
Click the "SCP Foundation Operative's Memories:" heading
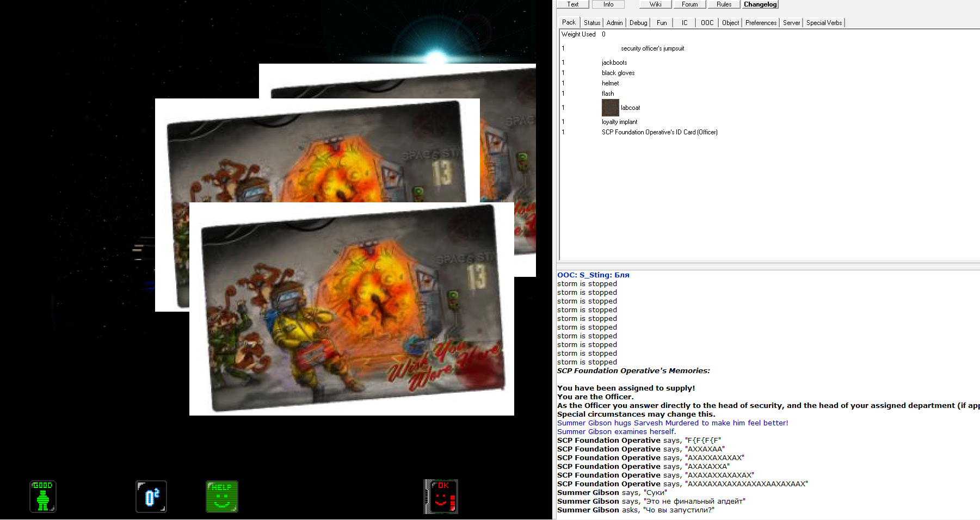633,371
